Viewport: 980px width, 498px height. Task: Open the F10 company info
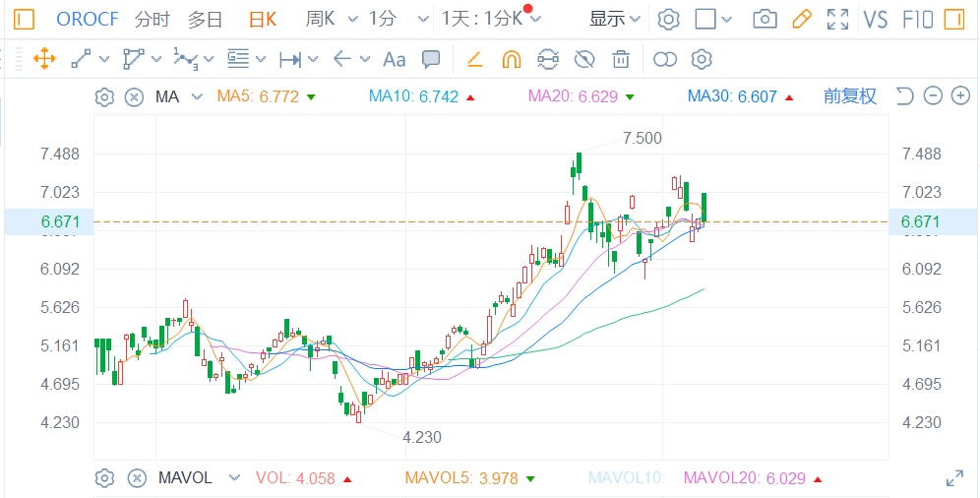917,19
